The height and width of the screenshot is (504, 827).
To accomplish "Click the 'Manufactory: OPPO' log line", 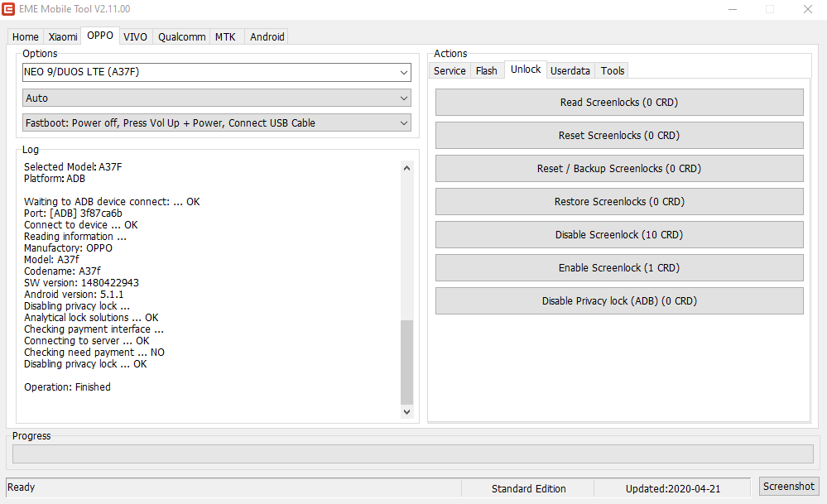I will pos(68,247).
